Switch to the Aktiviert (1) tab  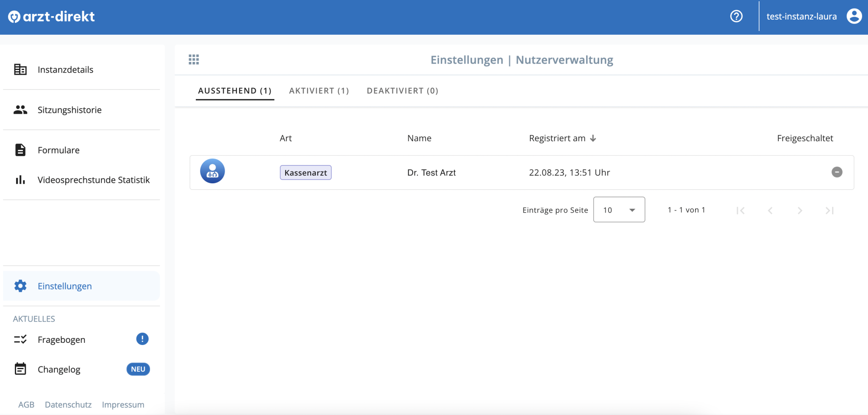[x=319, y=91]
